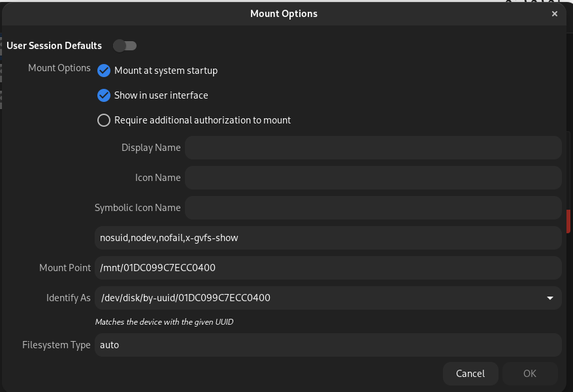The width and height of the screenshot is (573, 392).
Task: Click the Mount Point path field
Action: click(x=328, y=268)
